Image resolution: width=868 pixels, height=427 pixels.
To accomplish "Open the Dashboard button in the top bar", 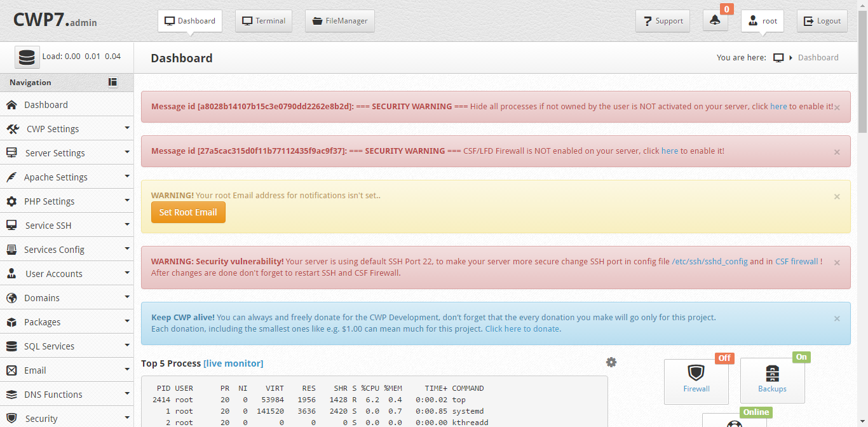I will (190, 21).
